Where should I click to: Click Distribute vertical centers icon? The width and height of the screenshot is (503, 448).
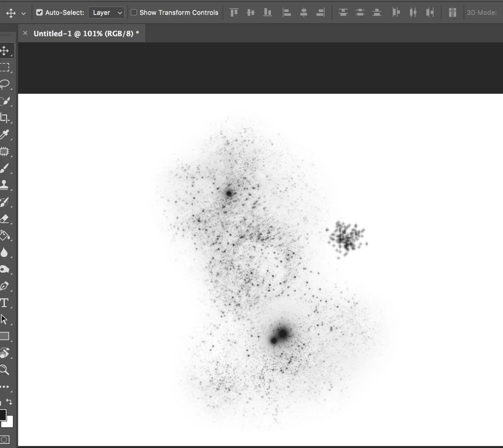(x=360, y=12)
